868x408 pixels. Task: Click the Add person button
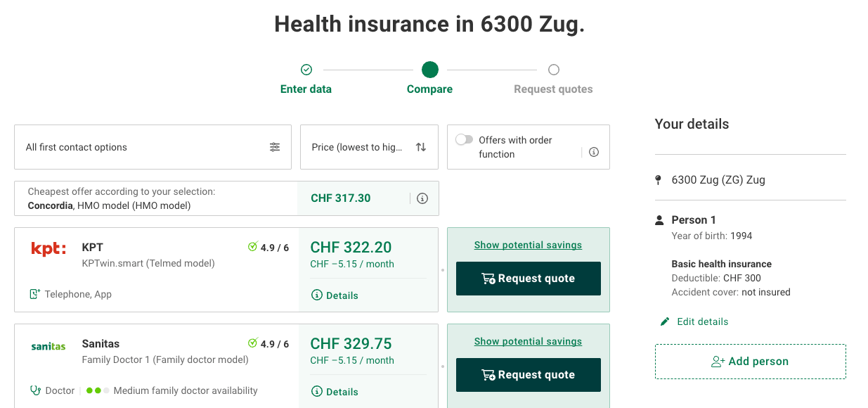point(750,362)
